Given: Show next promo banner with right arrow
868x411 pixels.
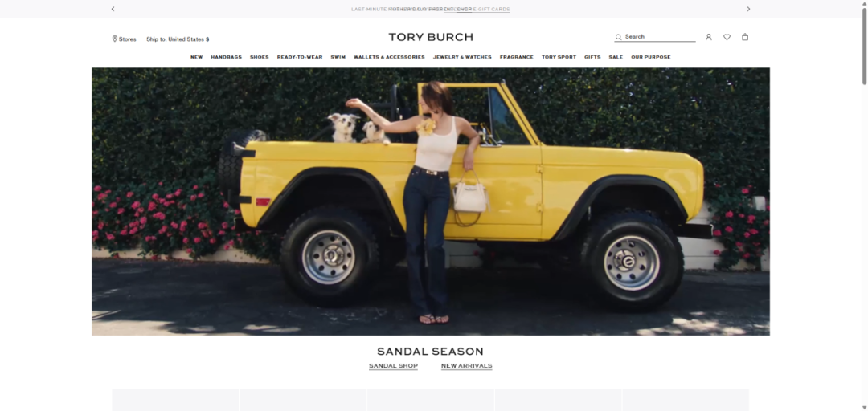Looking at the screenshot, I should coord(748,9).
